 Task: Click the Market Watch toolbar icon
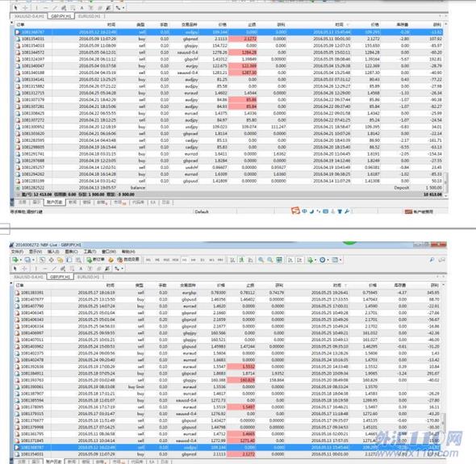[x=42, y=260]
